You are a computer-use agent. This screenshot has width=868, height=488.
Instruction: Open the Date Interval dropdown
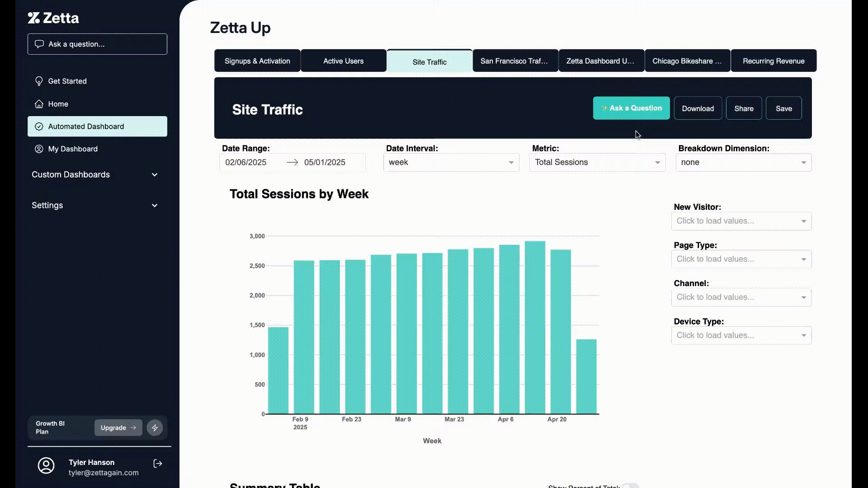pos(451,162)
